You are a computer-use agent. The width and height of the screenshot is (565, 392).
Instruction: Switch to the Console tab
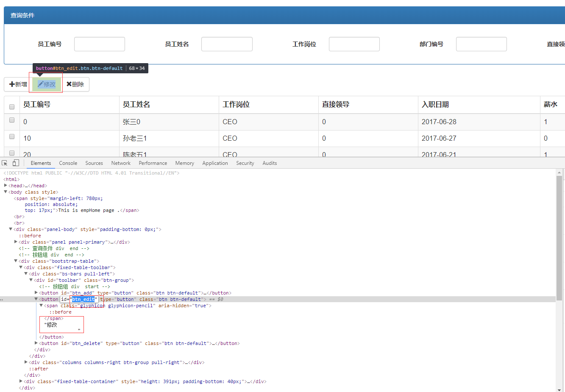[68, 163]
